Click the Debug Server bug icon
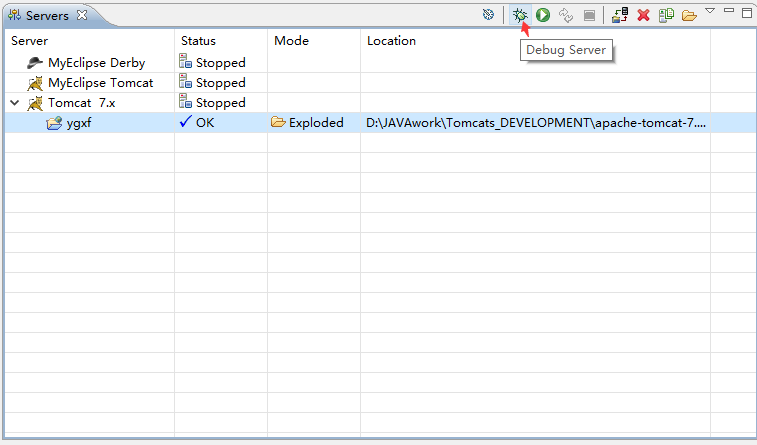 tap(520, 15)
